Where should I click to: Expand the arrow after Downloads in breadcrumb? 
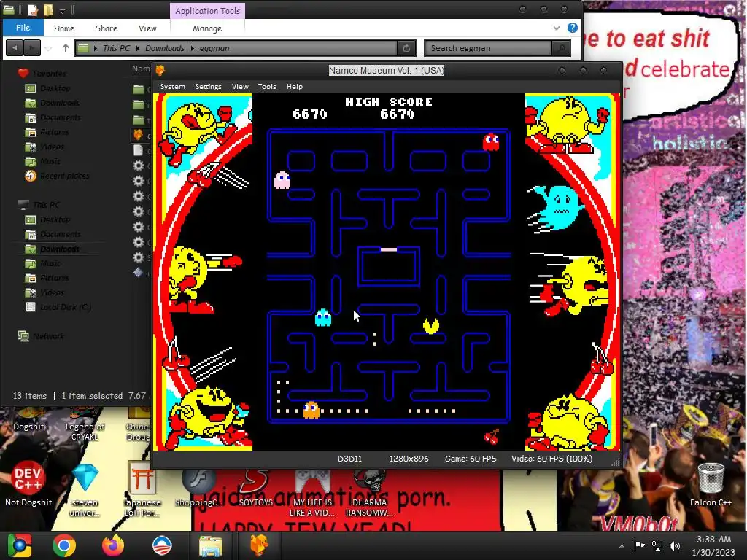[x=192, y=48]
